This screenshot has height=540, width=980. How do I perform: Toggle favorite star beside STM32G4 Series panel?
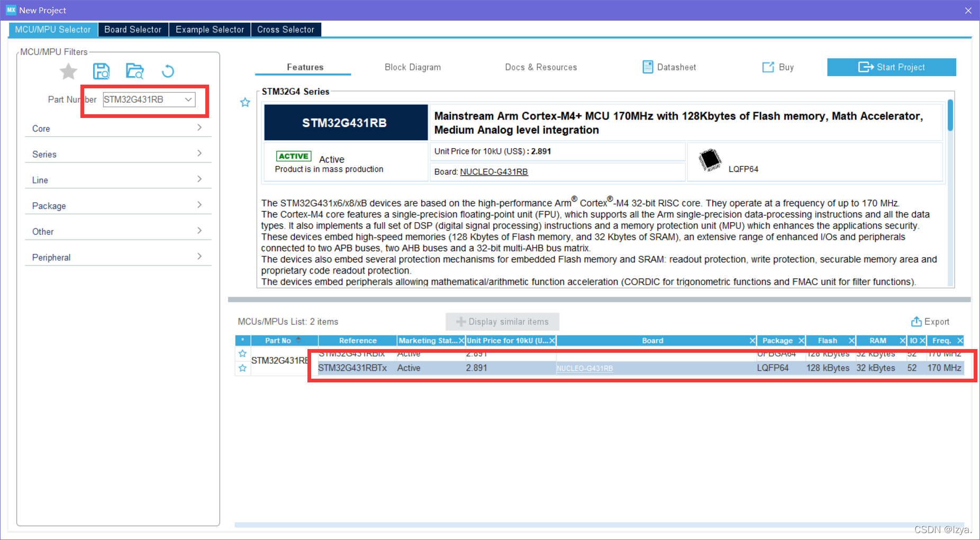tap(245, 103)
